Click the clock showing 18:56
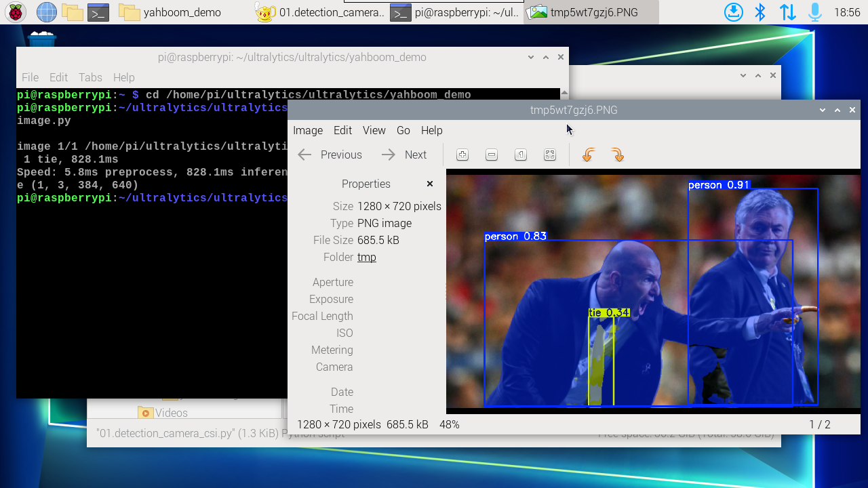The width and height of the screenshot is (868, 488). tap(847, 12)
